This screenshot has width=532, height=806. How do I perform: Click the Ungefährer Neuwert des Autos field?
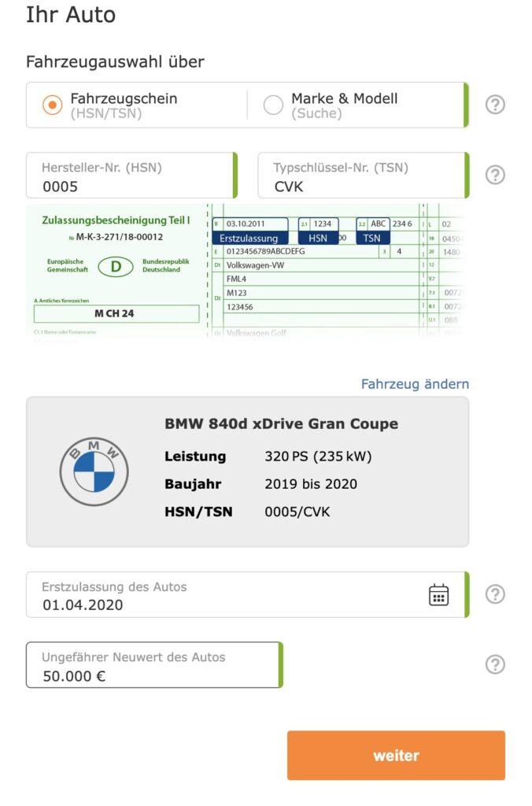tap(154, 664)
